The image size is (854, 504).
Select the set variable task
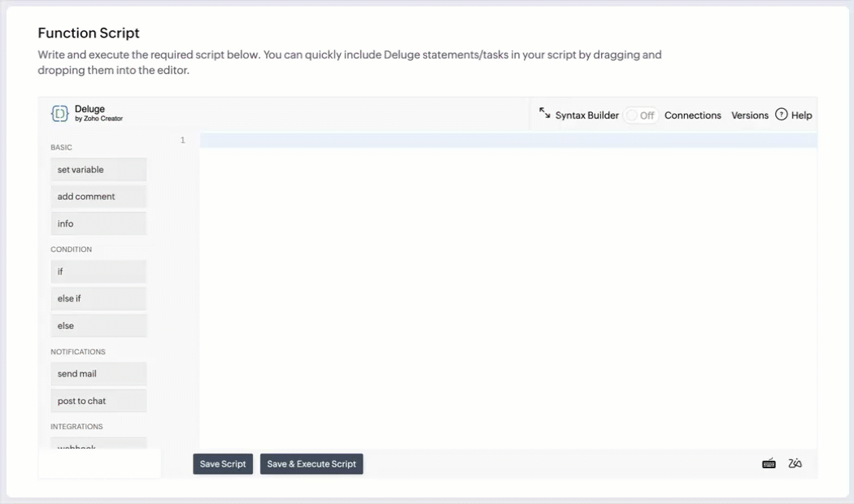coord(98,170)
